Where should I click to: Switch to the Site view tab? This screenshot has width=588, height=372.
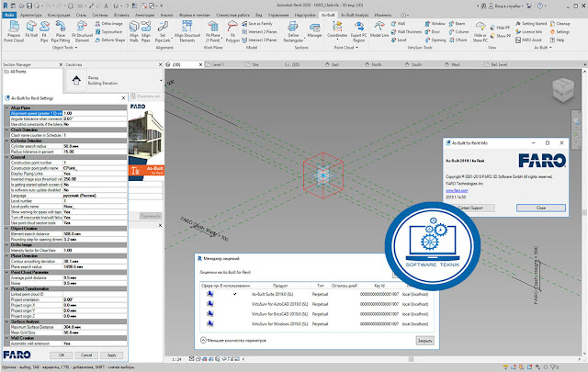(255, 64)
